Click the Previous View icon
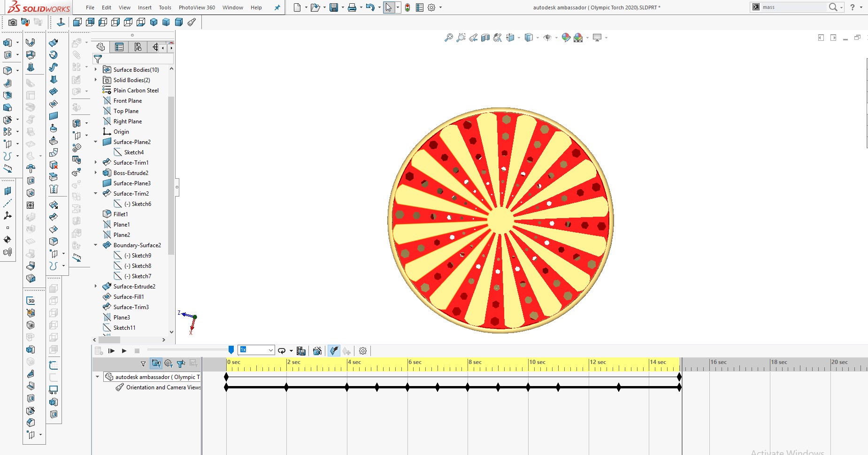This screenshot has height=455, width=868. point(473,38)
